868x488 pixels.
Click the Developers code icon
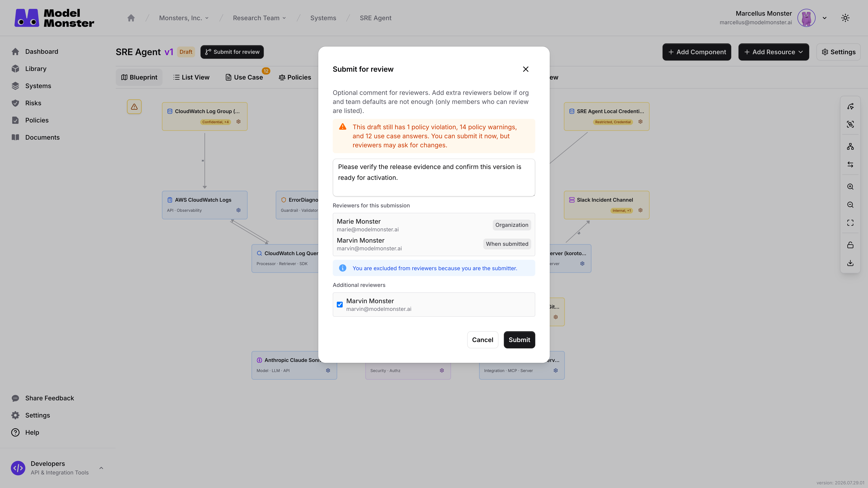[x=18, y=468]
